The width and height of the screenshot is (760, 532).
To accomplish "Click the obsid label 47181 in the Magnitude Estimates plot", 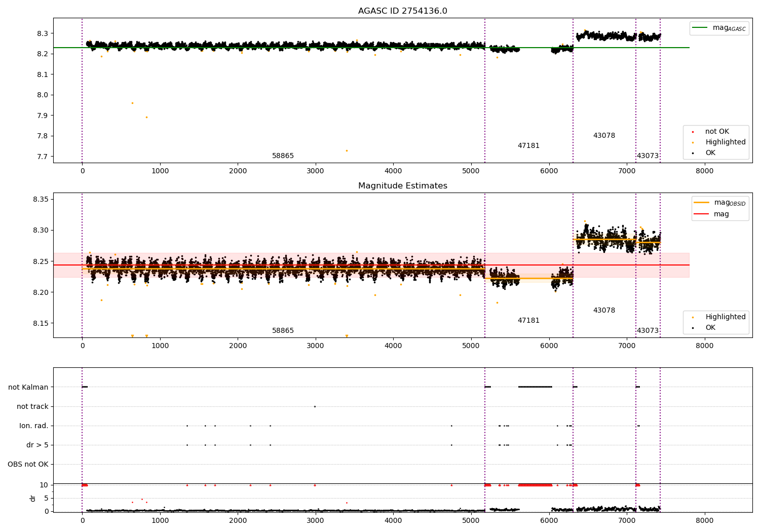I will point(528,321).
